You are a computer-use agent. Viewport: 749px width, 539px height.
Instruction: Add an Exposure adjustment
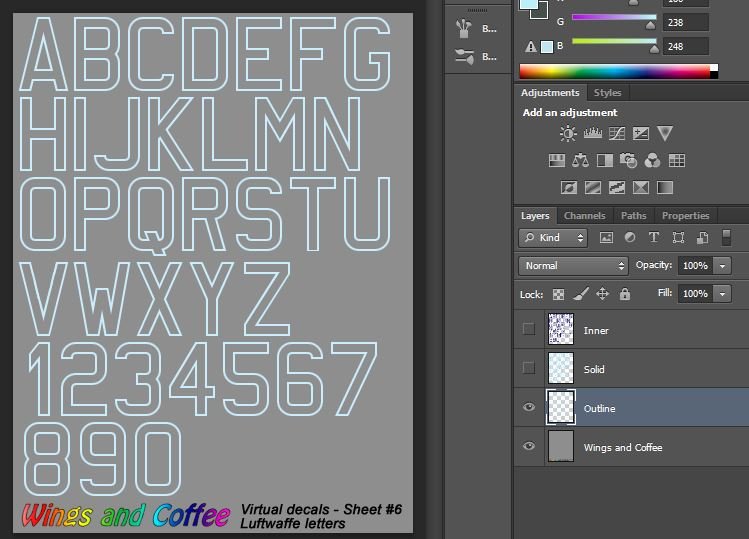641,133
